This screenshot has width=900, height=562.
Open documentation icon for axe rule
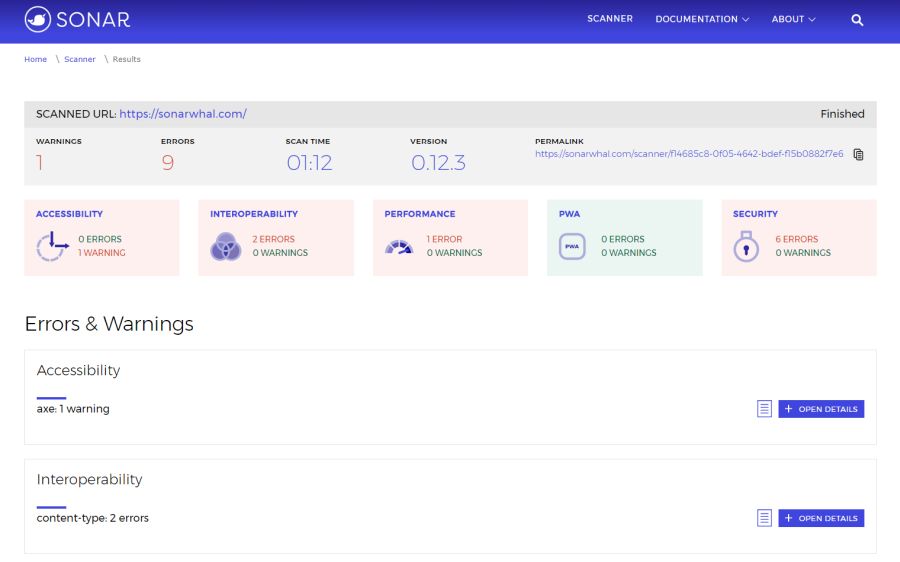[x=764, y=408]
